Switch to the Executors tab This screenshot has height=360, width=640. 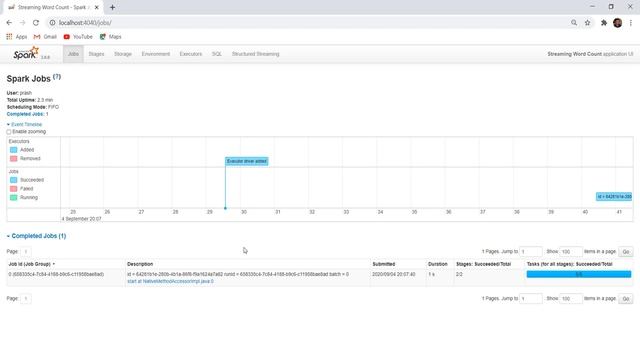click(191, 54)
